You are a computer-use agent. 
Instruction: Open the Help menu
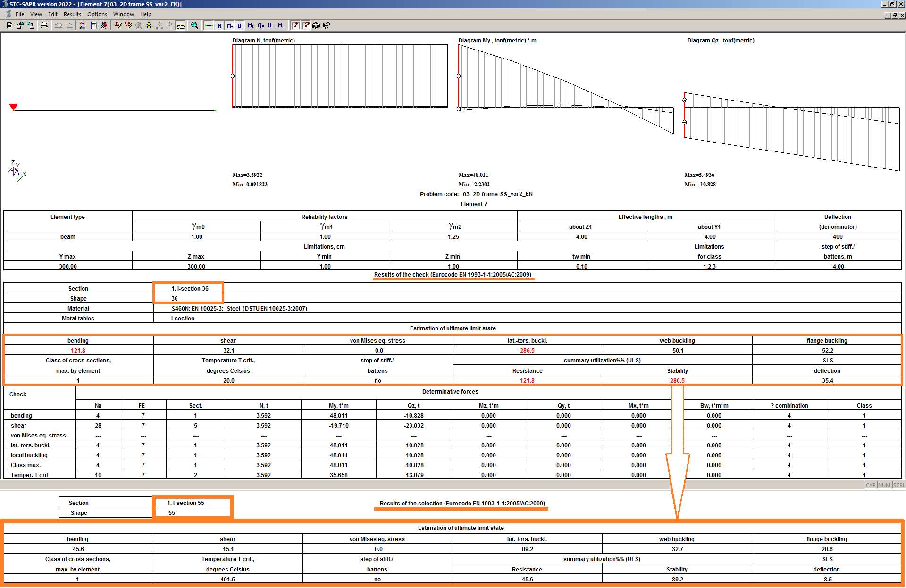click(146, 14)
